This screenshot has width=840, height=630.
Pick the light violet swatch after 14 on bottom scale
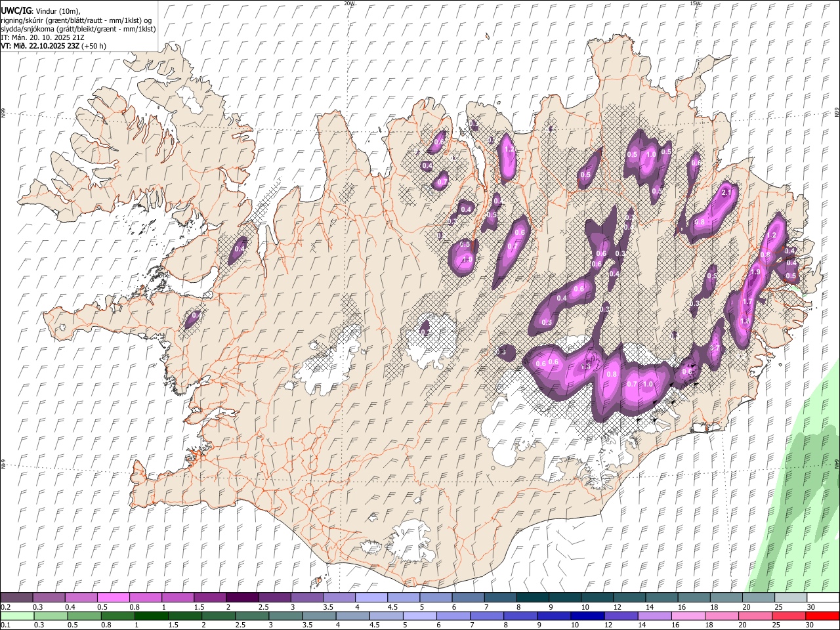point(654,616)
